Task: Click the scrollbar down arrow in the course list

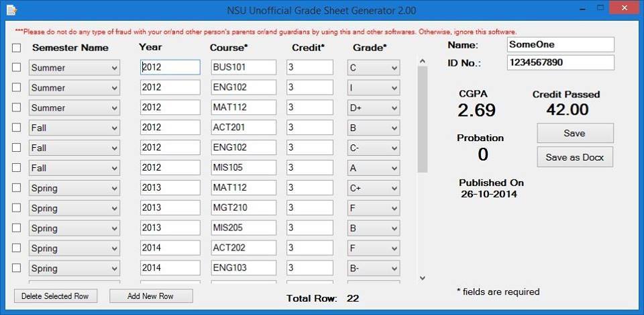Action: (x=422, y=278)
